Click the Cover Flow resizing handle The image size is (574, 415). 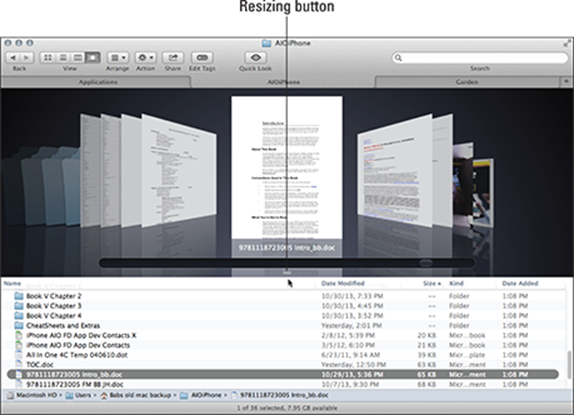pos(287,273)
